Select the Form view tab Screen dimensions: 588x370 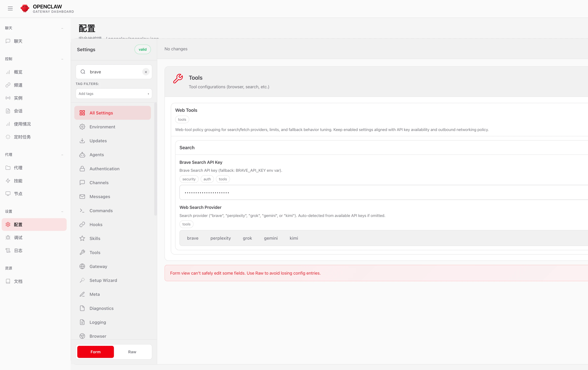(96, 352)
